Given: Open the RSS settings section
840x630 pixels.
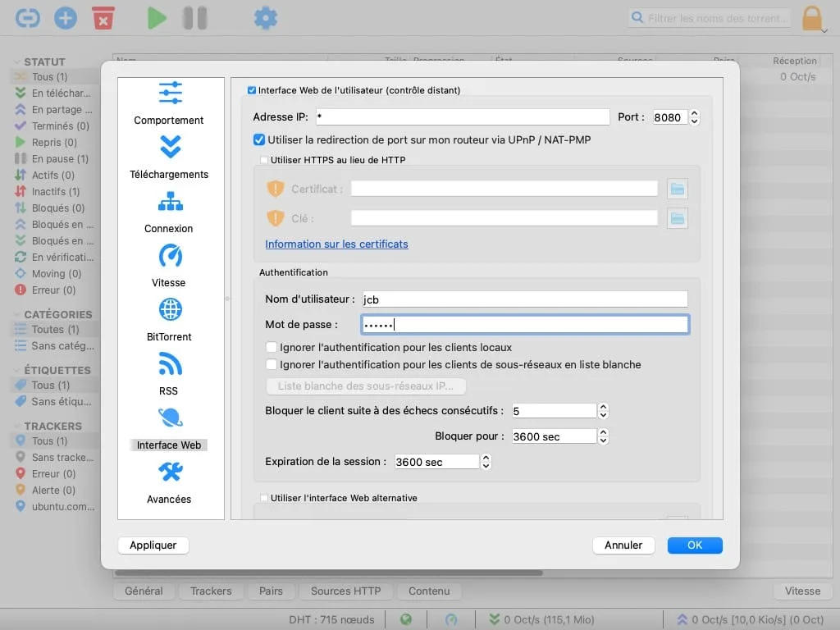Looking at the screenshot, I should [x=169, y=374].
